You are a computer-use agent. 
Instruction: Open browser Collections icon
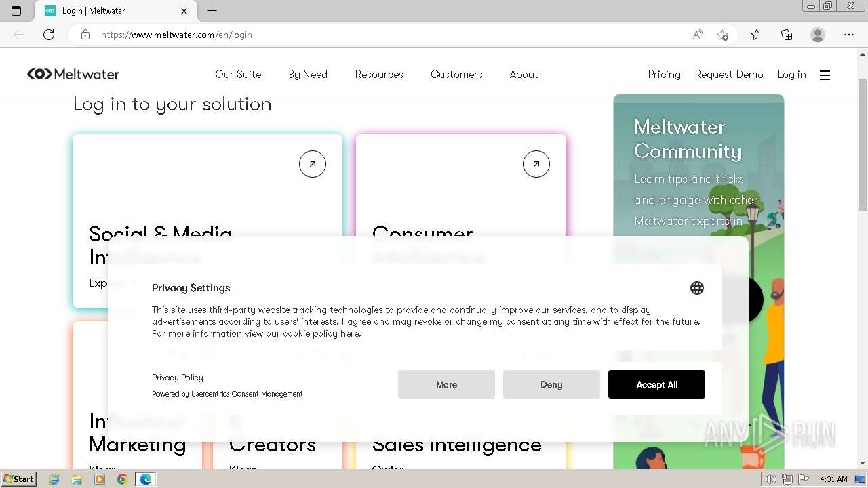pyautogui.click(x=787, y=35)
